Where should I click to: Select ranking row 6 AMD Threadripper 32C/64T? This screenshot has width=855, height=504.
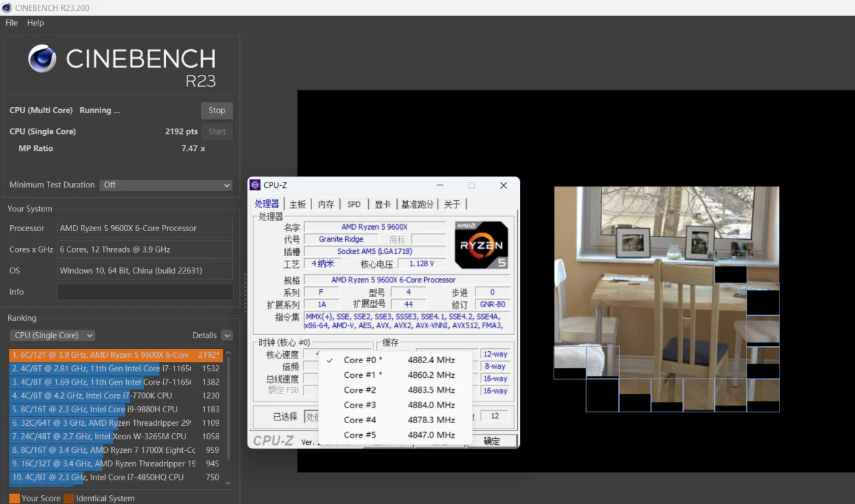pos(115,423)
